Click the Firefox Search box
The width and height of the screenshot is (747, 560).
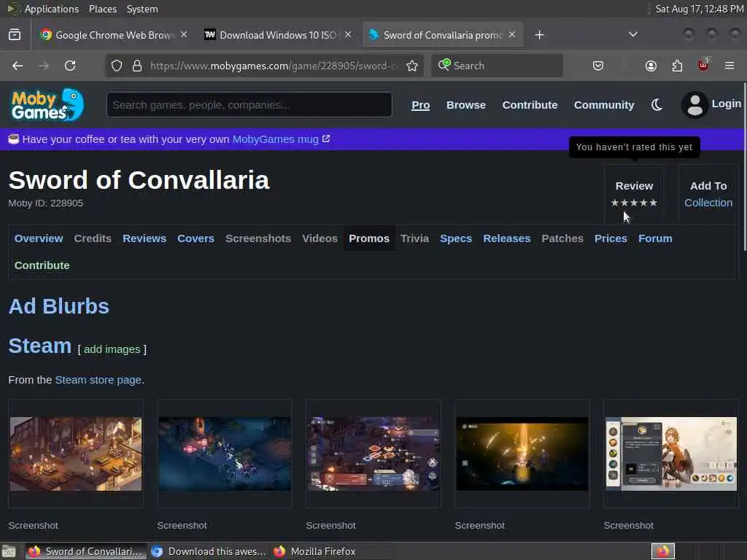497,66
